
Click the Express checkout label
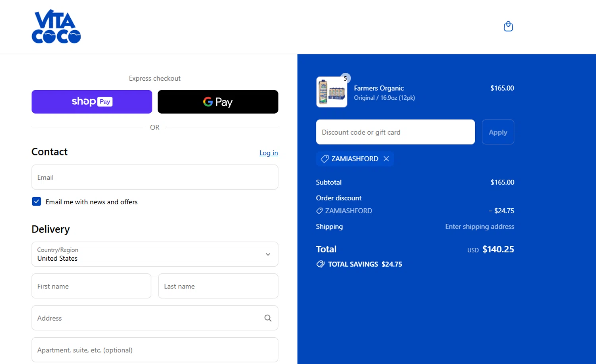tap(155, 78)
